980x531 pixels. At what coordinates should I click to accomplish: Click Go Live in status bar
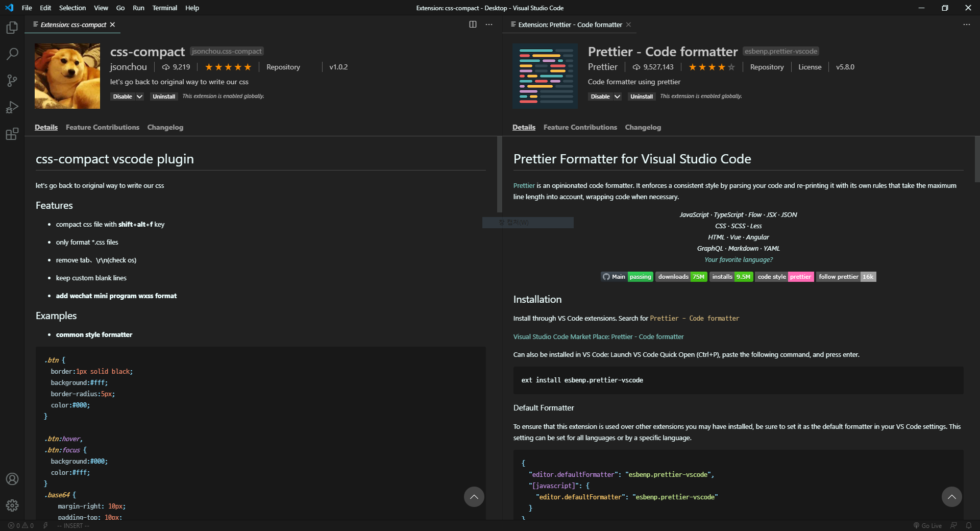[x=927, y=525]
